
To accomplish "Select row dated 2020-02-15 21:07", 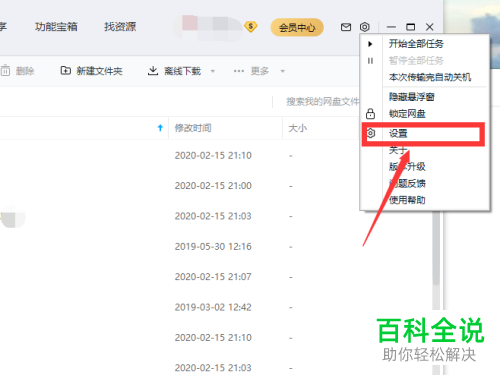I will click(x=213, y=277).
